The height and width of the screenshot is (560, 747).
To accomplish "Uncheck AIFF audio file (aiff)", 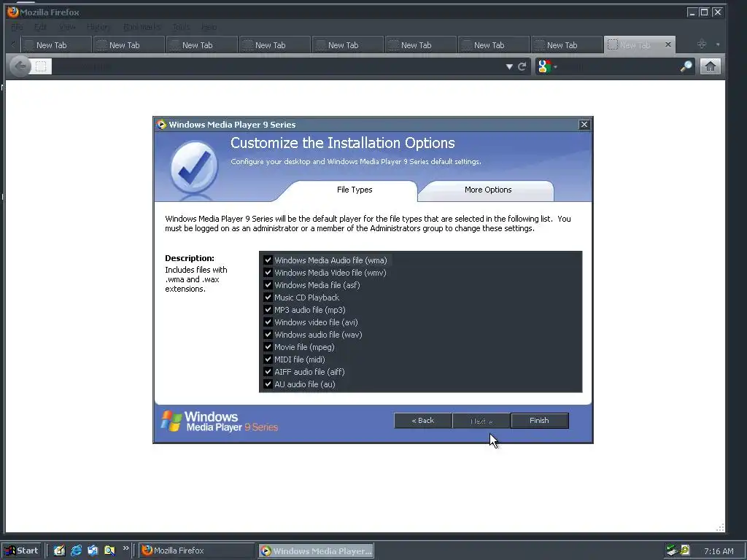I will coord(268,371).
